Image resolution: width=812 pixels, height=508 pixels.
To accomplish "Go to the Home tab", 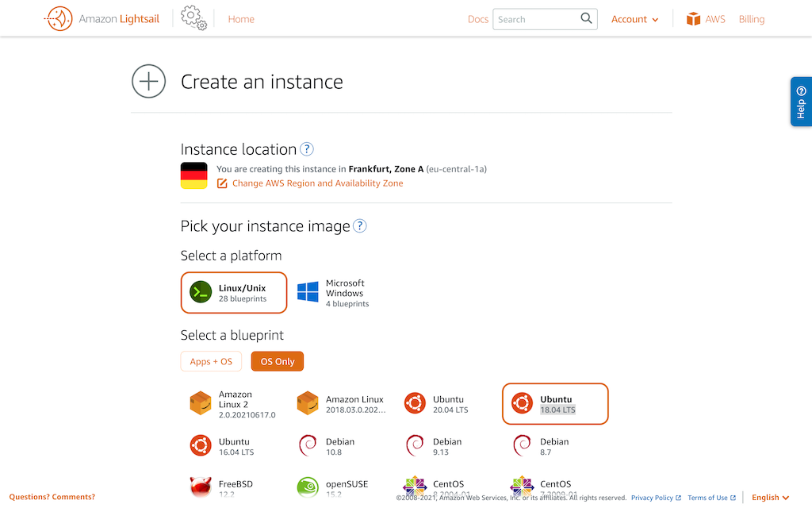I will coord(241,19).
